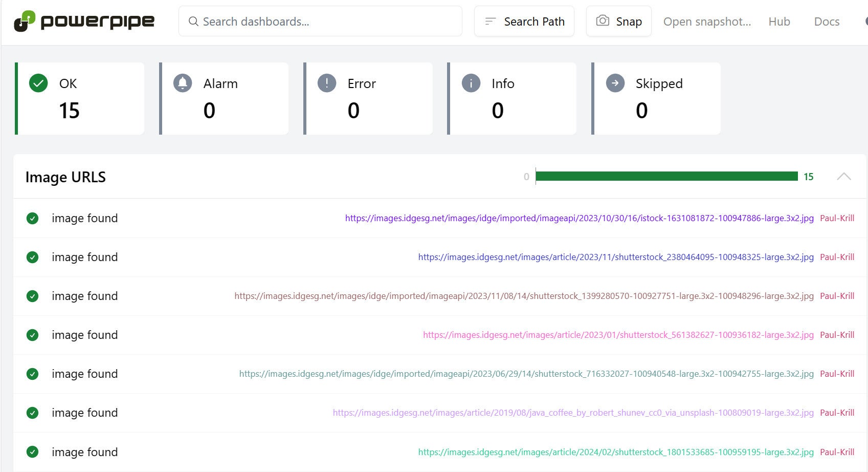The image size is (868, 472).
Task: Click 'image found' text in istock-1631081872 row
Action: [x=84, y=218]
